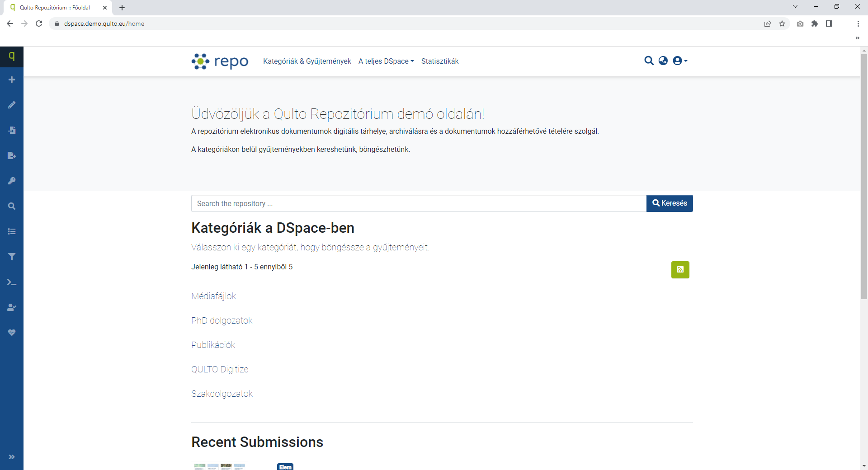Screen dimensions: 868x470
Task: Open the user-check (Workflow) sidebar icon
Action: [12, 307]
